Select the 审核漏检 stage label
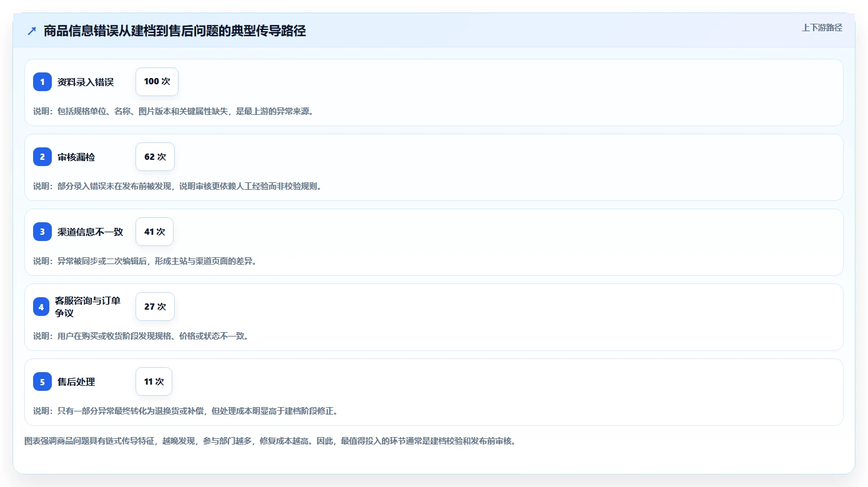Viewport: 868px width, 487px height. point(76,157)
